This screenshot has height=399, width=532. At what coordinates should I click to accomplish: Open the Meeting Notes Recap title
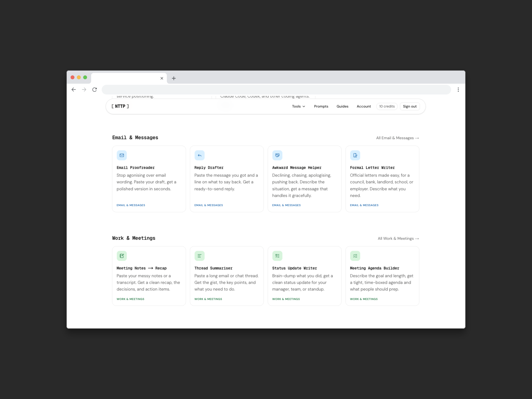pyautogui.click(x=141, y=268)
